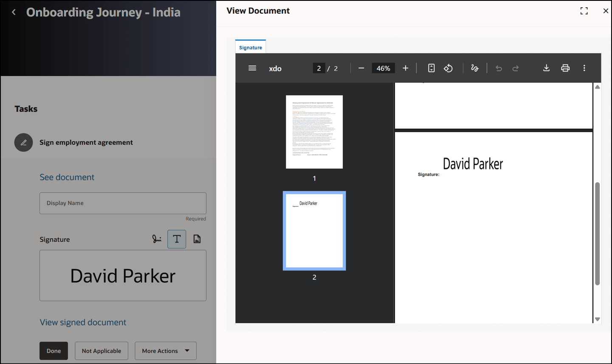Click the fit to page icon
The height and width of the screenshot is (364, 612).
point(431,68)
